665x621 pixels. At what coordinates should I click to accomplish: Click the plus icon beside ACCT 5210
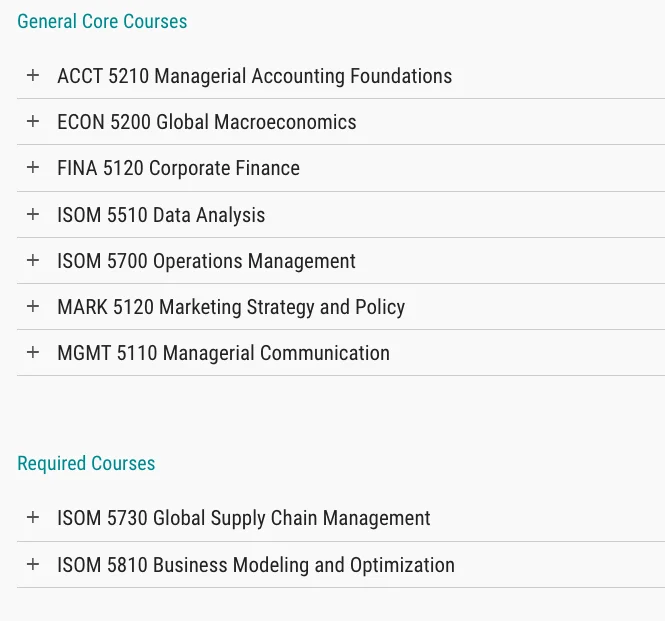[33, 75]
